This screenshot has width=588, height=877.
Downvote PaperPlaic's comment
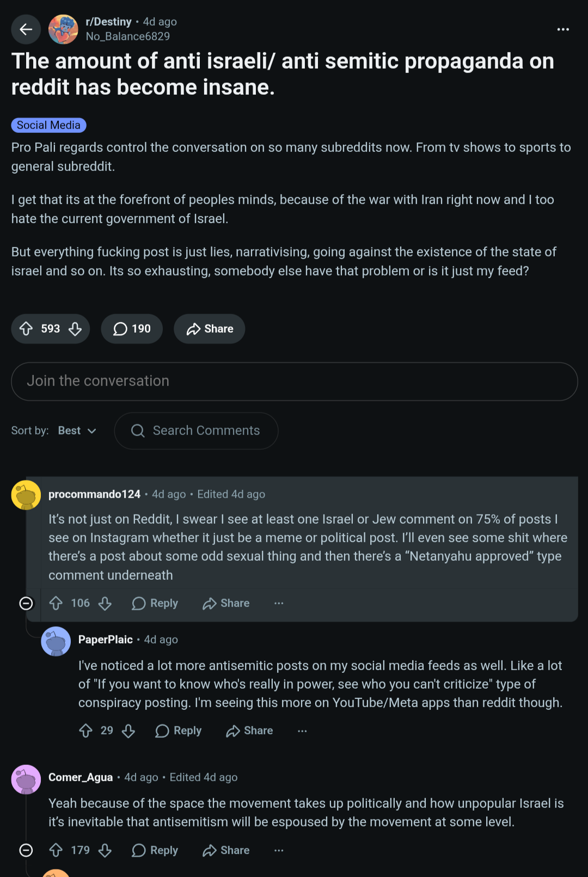click(x=128, y=731)
